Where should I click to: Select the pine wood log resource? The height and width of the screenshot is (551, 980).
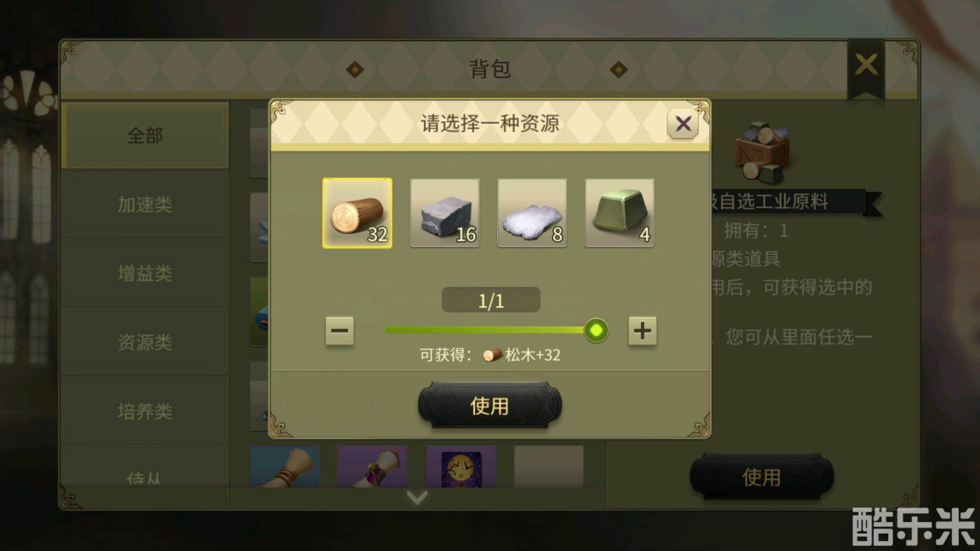coord(357,213)
